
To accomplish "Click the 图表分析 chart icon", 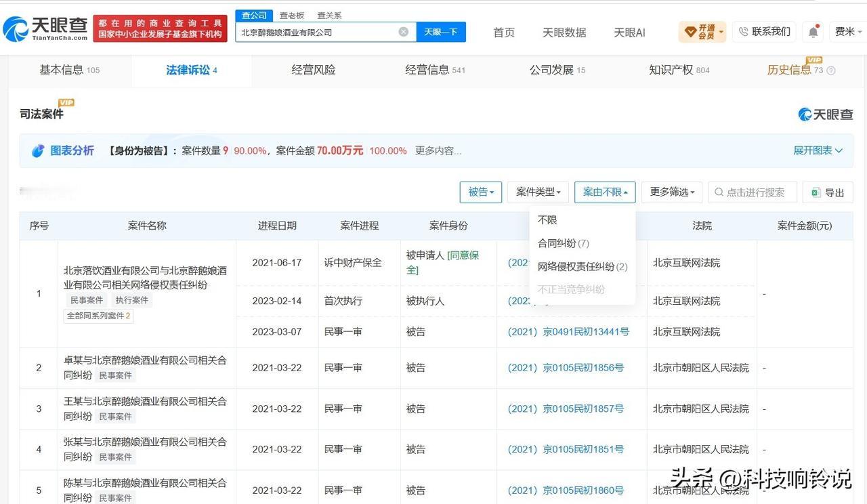I will tap(38, 151).
